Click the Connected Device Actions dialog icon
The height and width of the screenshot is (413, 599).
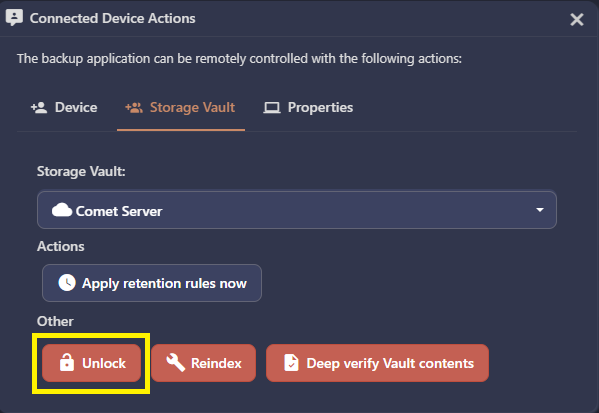(x=14, y=18)
